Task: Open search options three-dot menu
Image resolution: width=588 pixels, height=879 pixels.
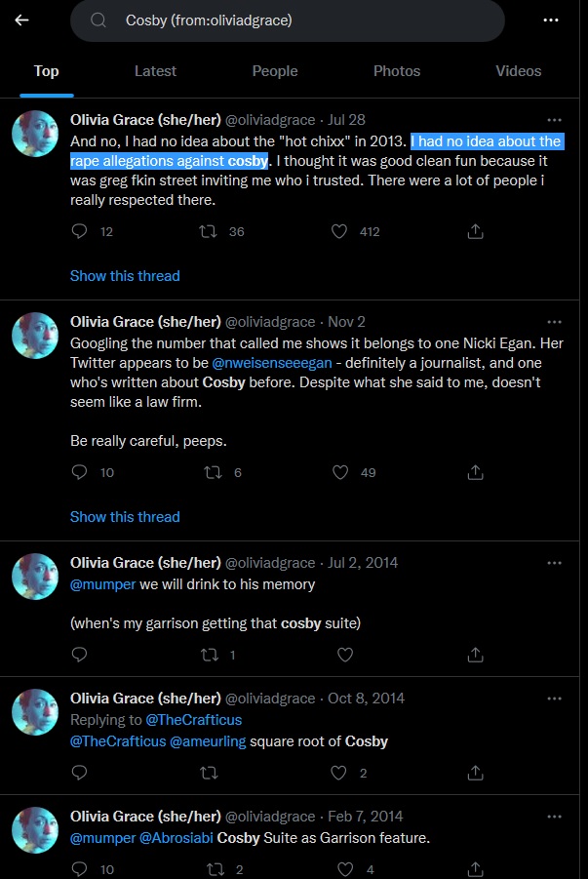Action: [x=550, y=20]
